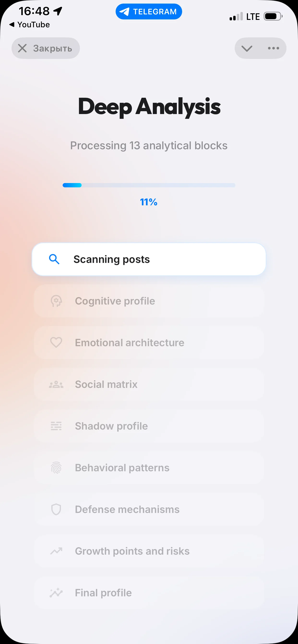
Task: Return to YouTube via back link
Action: pos(30,24)
